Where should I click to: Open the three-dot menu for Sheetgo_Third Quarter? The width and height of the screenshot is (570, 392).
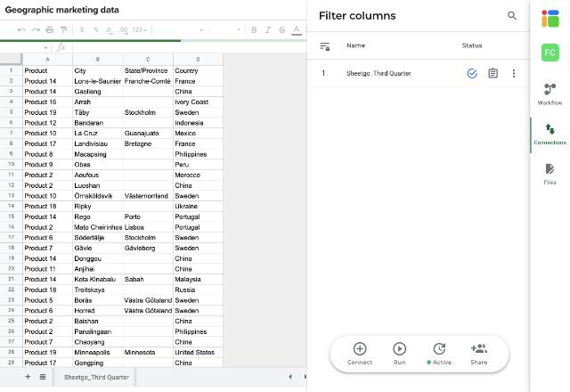point(514,73)
